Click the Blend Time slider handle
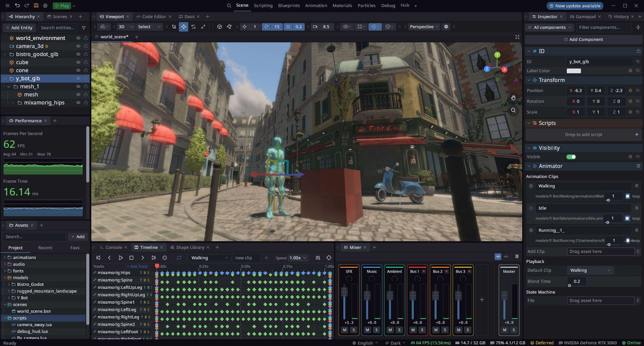The width and height of the screenshot is (644, 346). pos(569,286)
